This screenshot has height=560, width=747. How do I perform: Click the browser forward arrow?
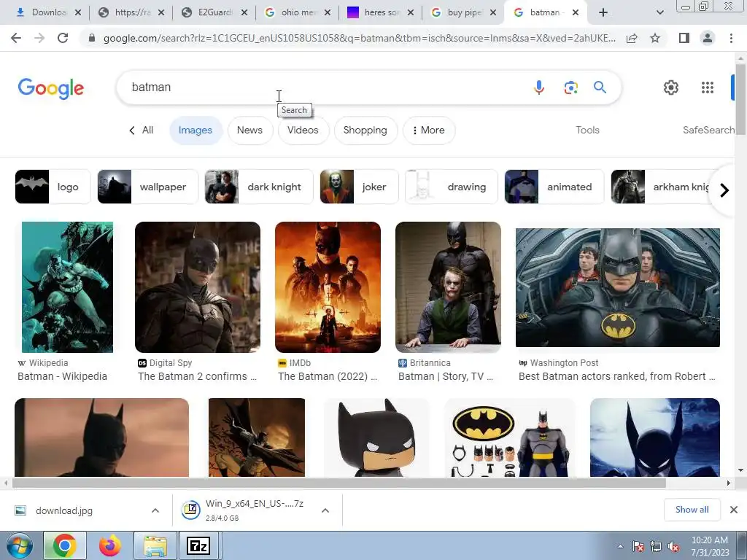pos(39,38)
